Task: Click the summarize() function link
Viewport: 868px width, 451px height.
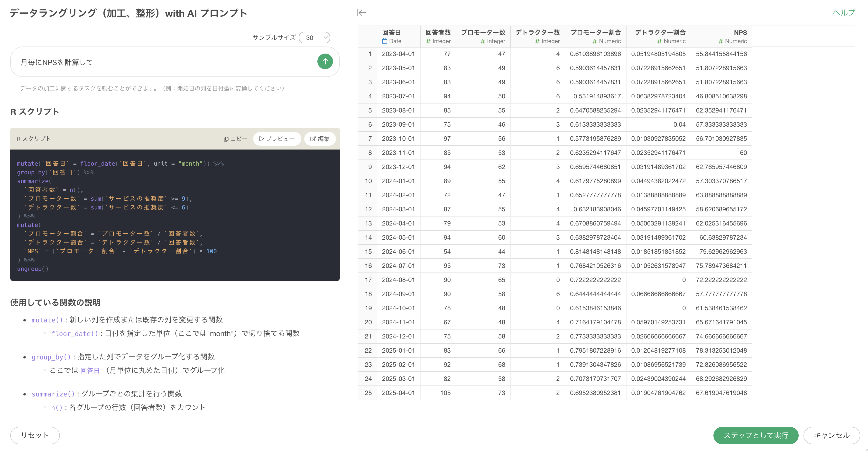Action: 53,394
